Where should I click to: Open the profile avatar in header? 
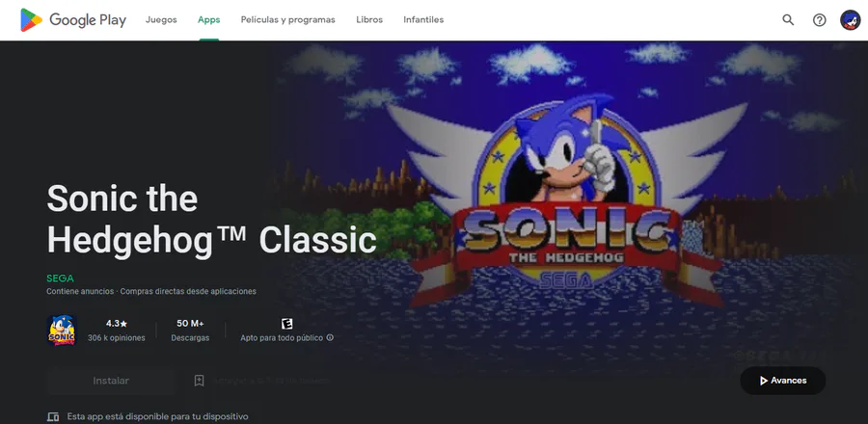[x=851, y=20]
